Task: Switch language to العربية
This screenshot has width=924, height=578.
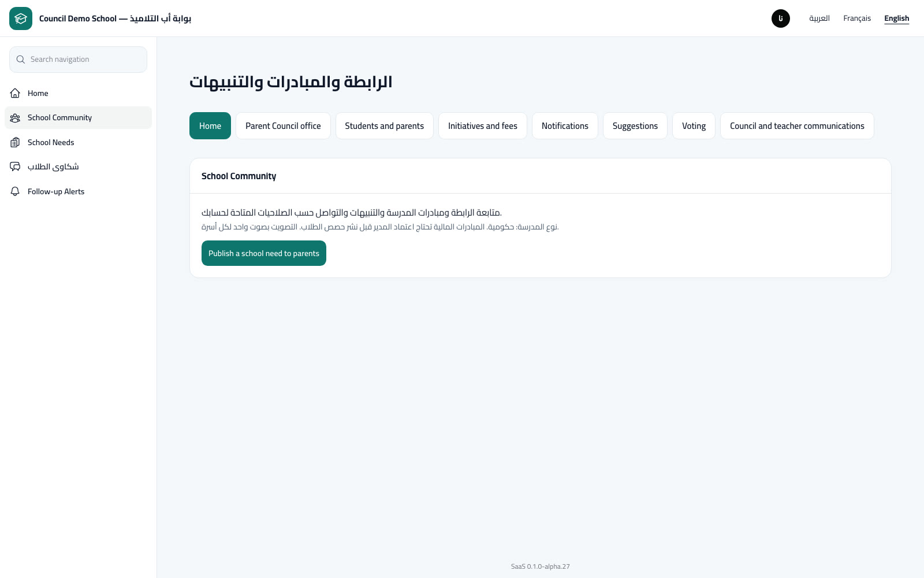Action: coord(819,18)
